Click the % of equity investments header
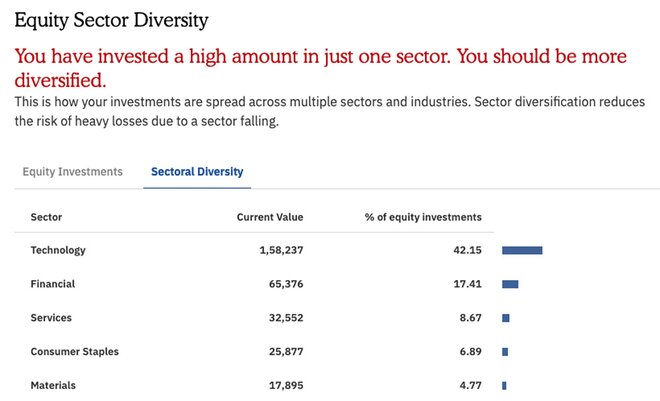This screenshot has width=660, height=401. [424, 217]
